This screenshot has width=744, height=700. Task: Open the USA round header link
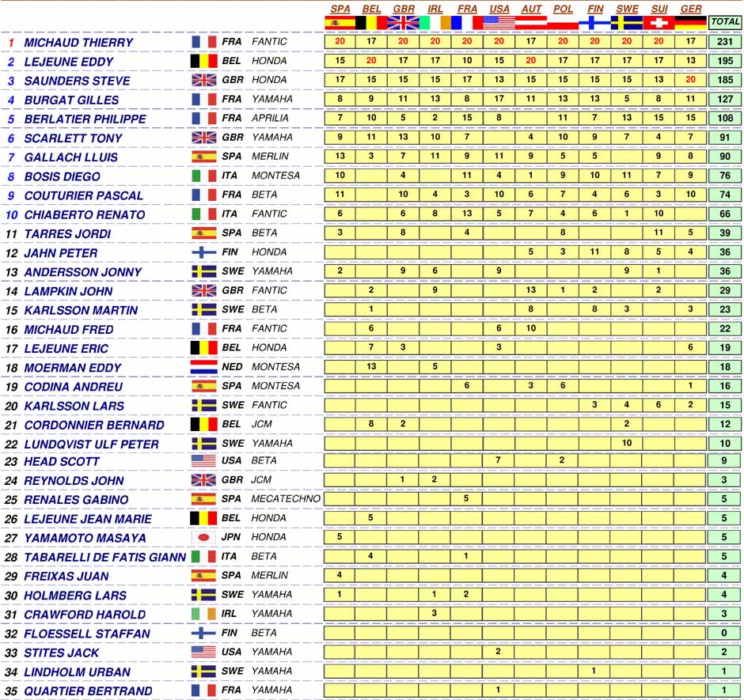click(x=499, y=9)
